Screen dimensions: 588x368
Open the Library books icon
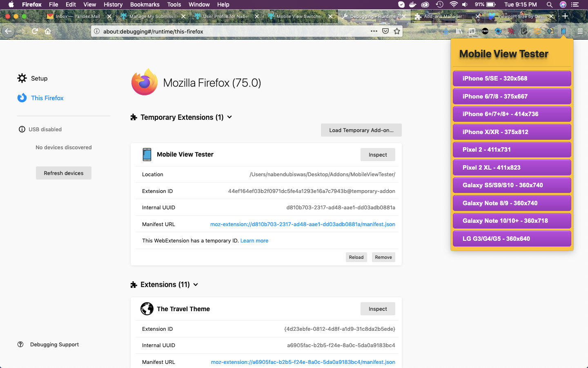pos(459,31)
